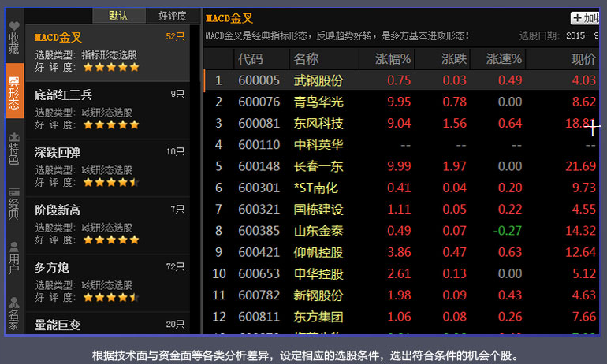Select stock row 申华控股
607x364 pixels.
(401, 273)
